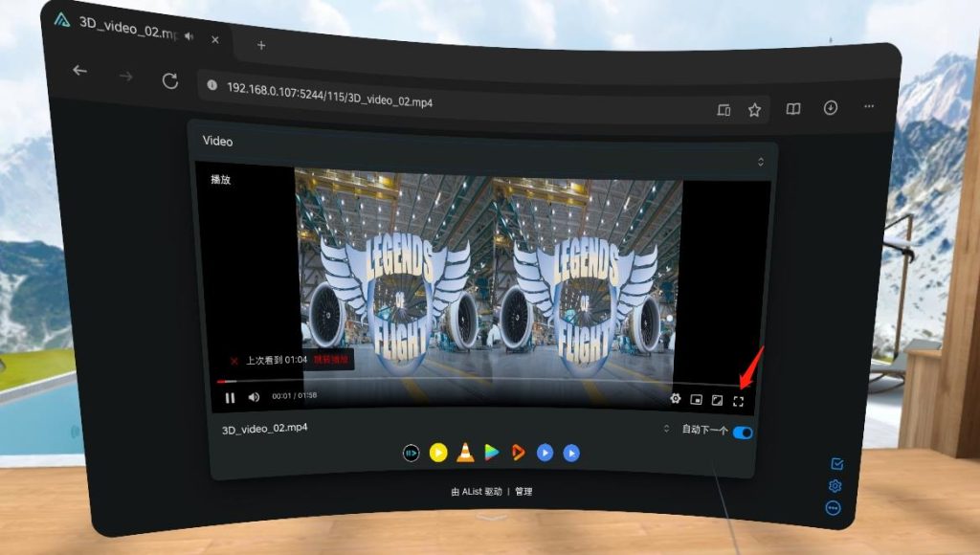Close the 3D_video_02.mp4 tab
This screenshot has height=555, width=980.
tap(215, 39)
